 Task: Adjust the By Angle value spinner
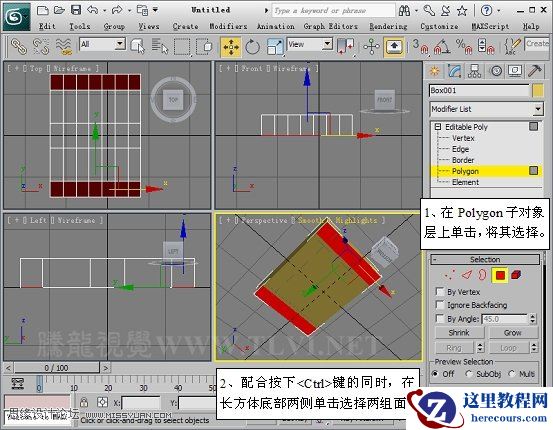click(x=533, y=319)
